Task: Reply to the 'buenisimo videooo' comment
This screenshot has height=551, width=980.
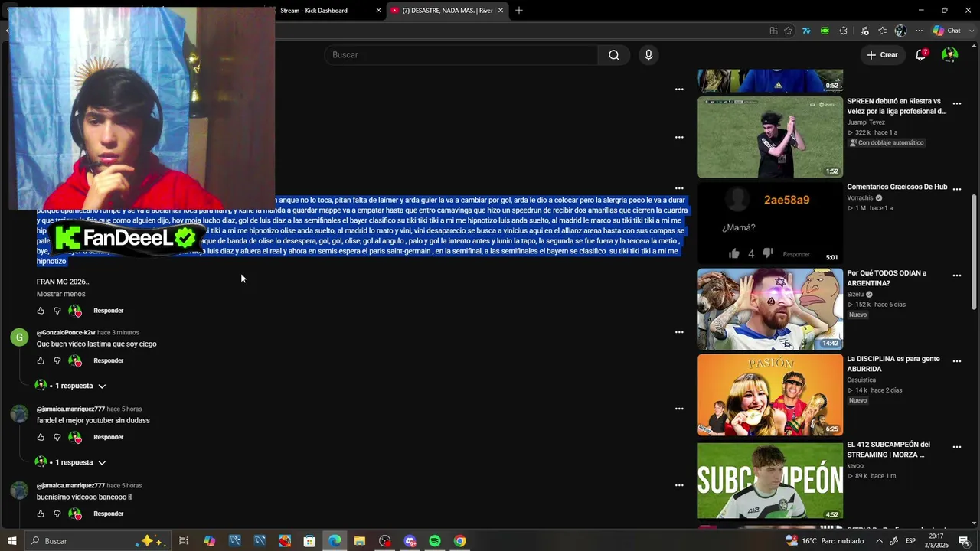Action: click(108, 514)
